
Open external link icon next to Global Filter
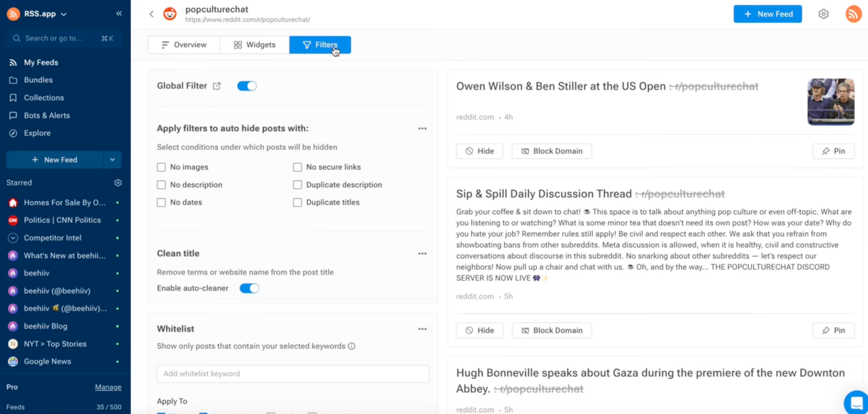(217, 86)
